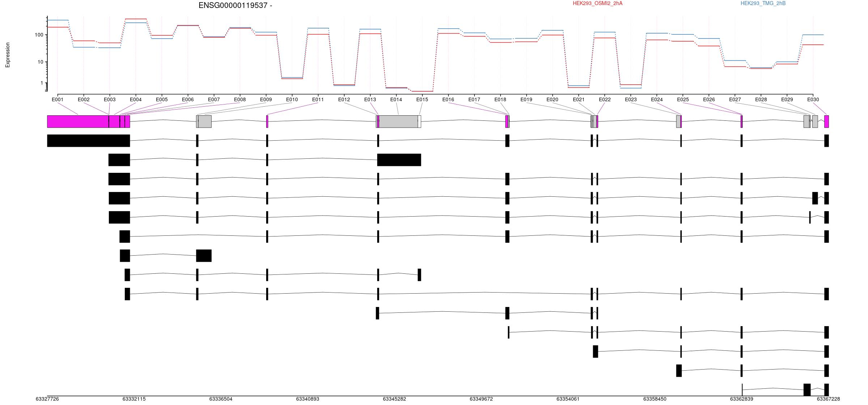Click exon label E010

click(x=292, y=99)
